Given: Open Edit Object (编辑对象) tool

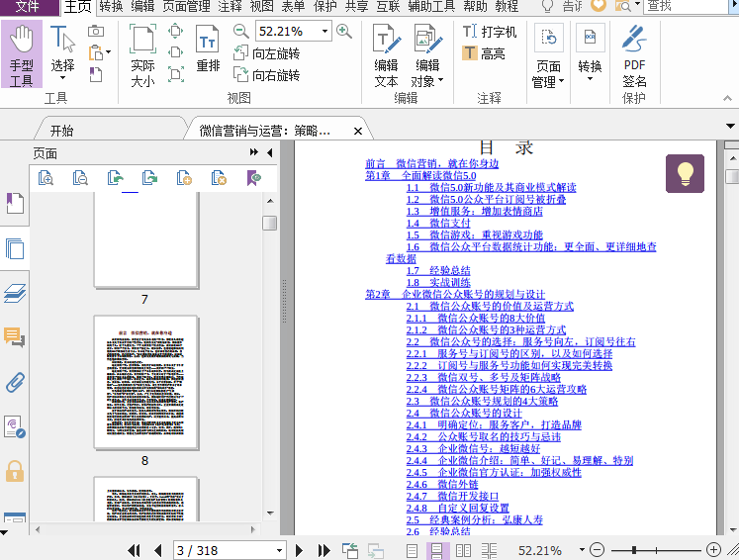Looking at the screenshot, I should (x=427, y=55).
